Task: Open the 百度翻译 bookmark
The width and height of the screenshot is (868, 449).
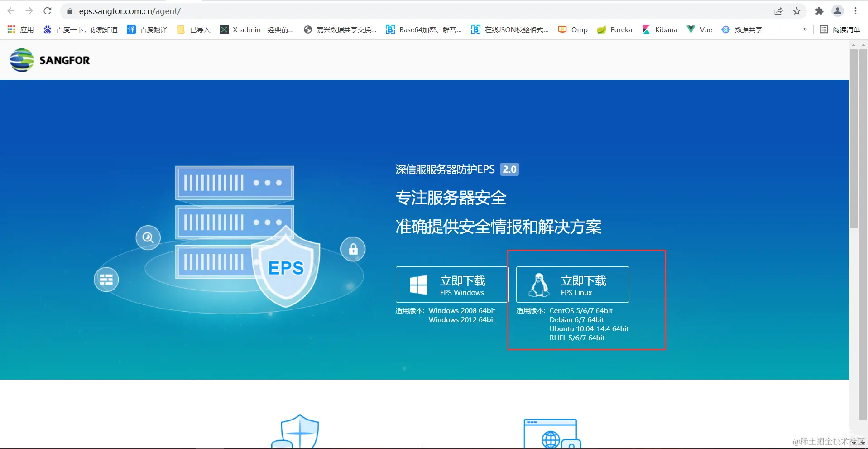Action: click(x=147, y=29)
